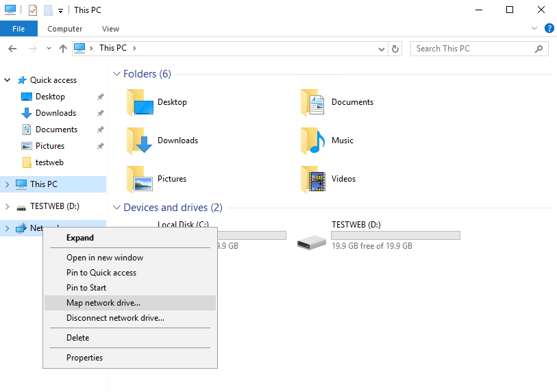557x392 pixels.
Task: Go forward with the right arrow
Action: (32, 49)
